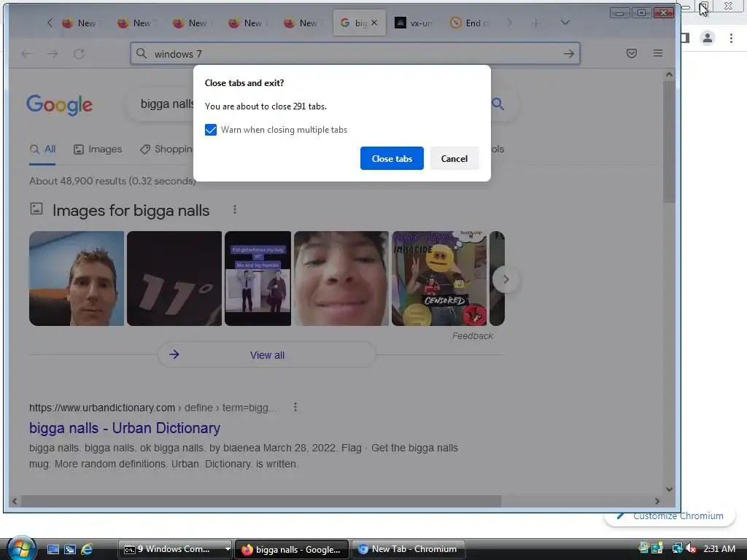Open the dark 11° thumbnail
747x560 pixels.
tap(174, 279)
